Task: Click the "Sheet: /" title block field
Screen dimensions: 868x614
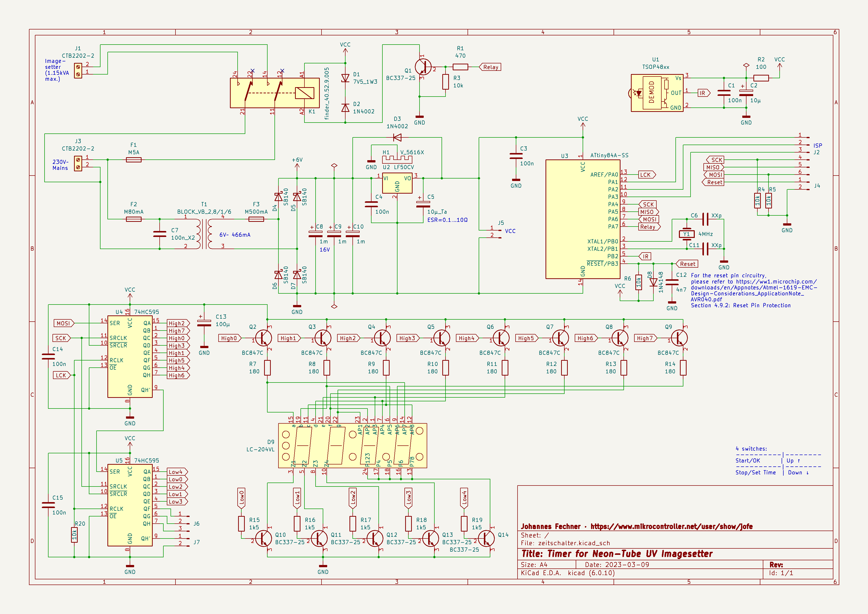Action: pos(535,535)
